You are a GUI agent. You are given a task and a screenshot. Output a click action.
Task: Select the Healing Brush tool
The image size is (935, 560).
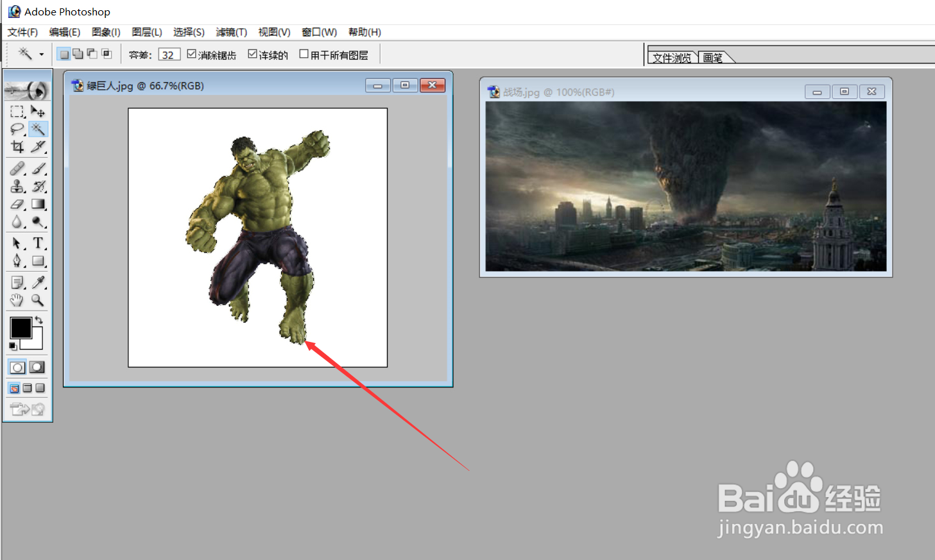(x=17, y=169)
